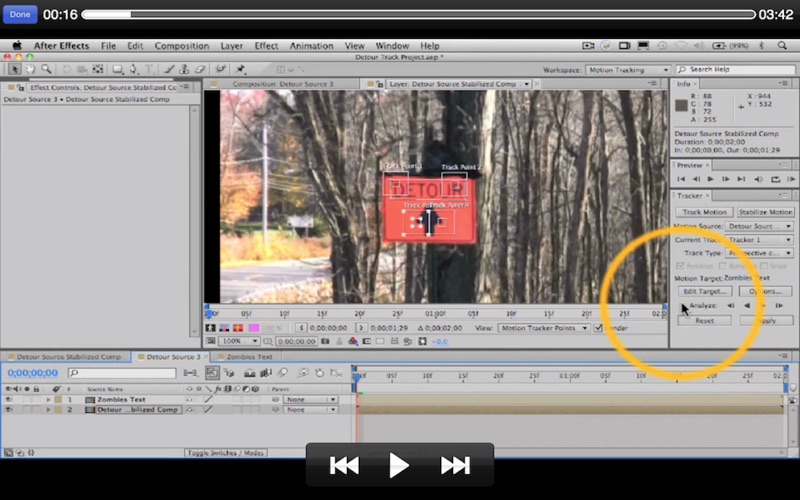
Task: Toggle the Rotation checkbox in Tracker
Action: pyautogui.click(x=722, y=266)
